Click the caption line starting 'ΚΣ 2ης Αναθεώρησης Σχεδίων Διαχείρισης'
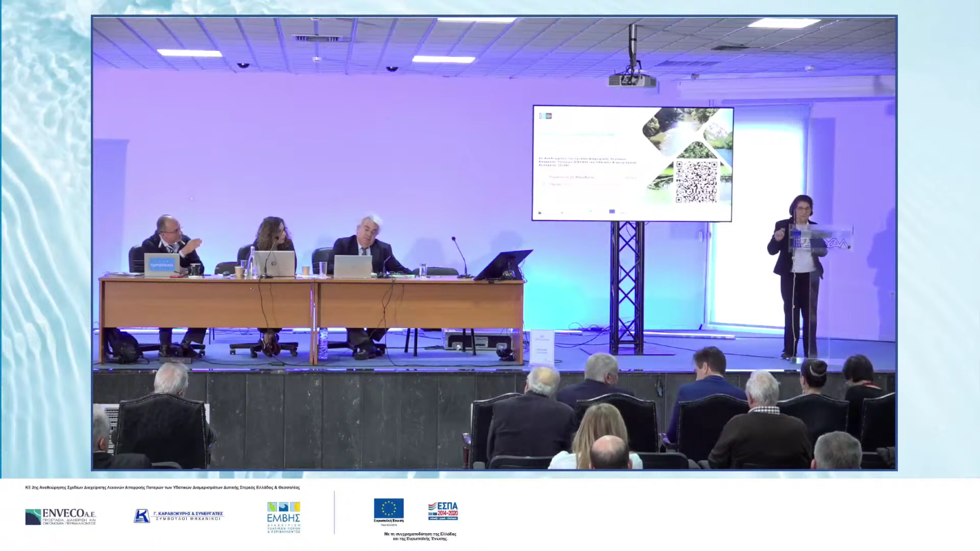The height and width of the screenshot is (551, 980). (x=163, y=487)
